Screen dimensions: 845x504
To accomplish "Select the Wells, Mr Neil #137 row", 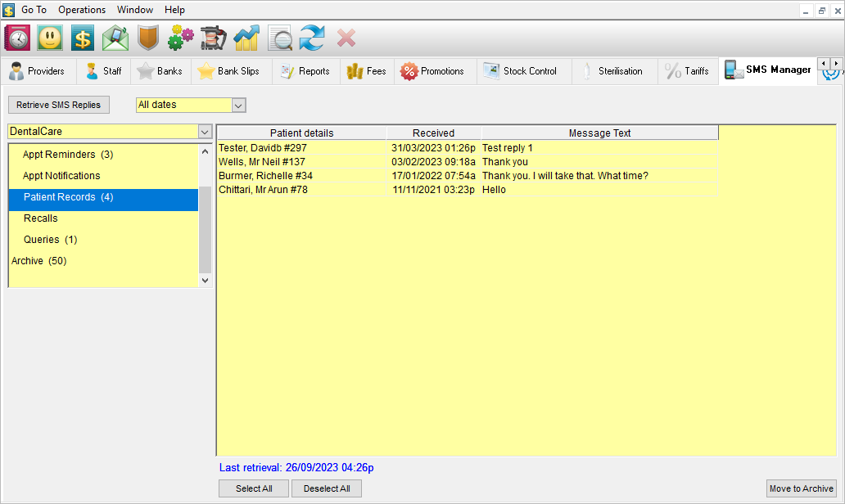I will click(x=468, y=161).
